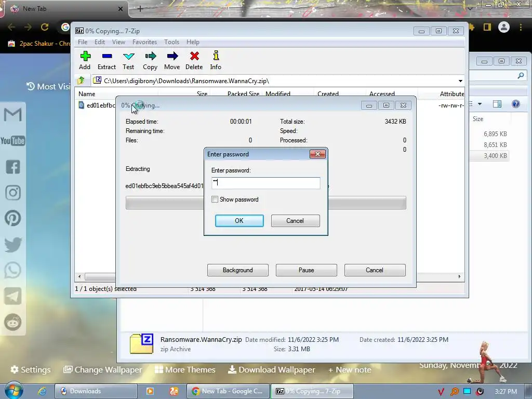Viewport: 532px width, 399px height.
Task: Open Windows Media Player taskbar icon
Action: coord(150,391)
